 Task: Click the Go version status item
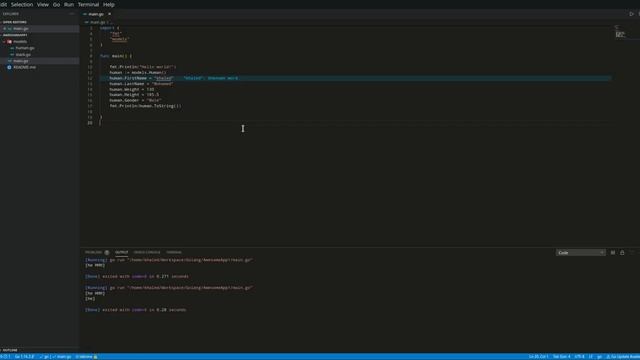(x=24, y=357)
